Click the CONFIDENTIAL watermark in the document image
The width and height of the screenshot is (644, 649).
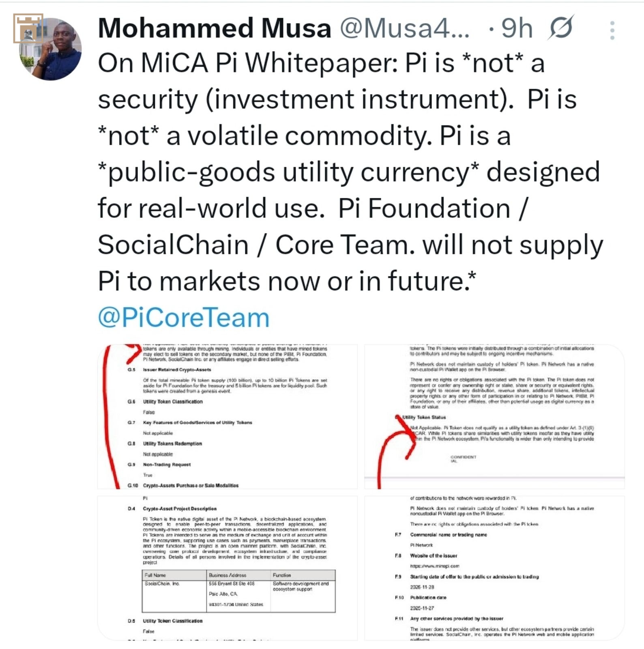[x=463, y=459]
